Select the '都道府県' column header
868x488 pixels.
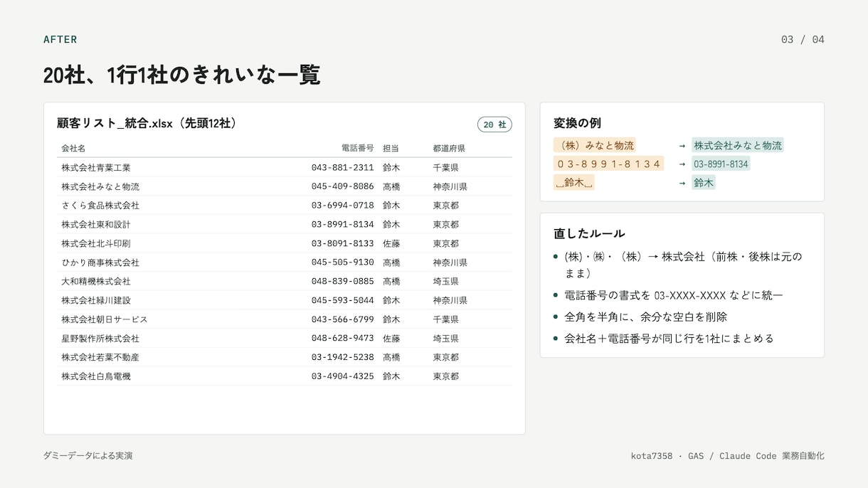449,149
